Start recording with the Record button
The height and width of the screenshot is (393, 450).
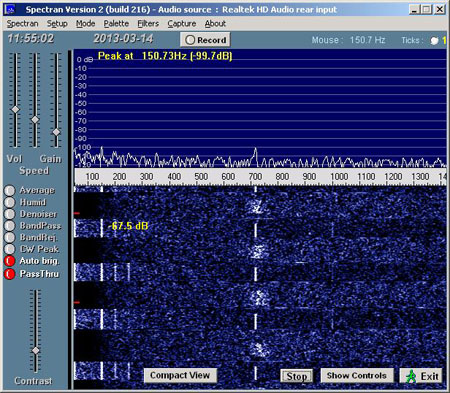tap(205, 40)
